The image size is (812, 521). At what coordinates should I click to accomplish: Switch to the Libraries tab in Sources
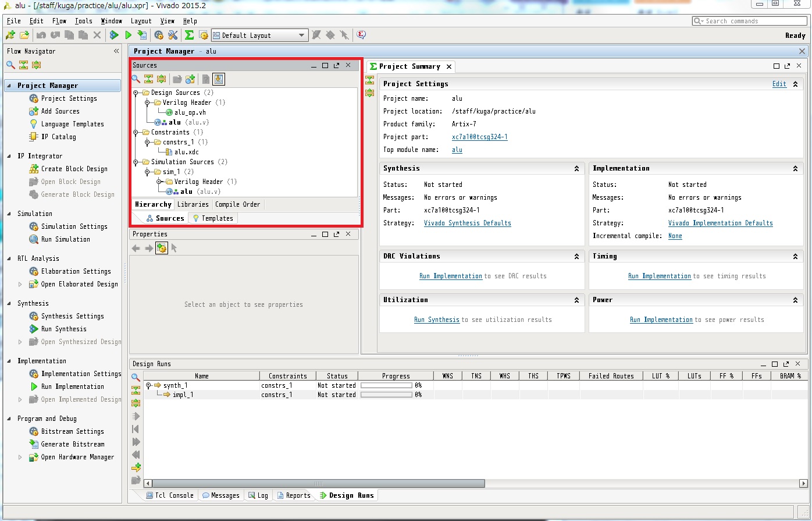point(193,204)
